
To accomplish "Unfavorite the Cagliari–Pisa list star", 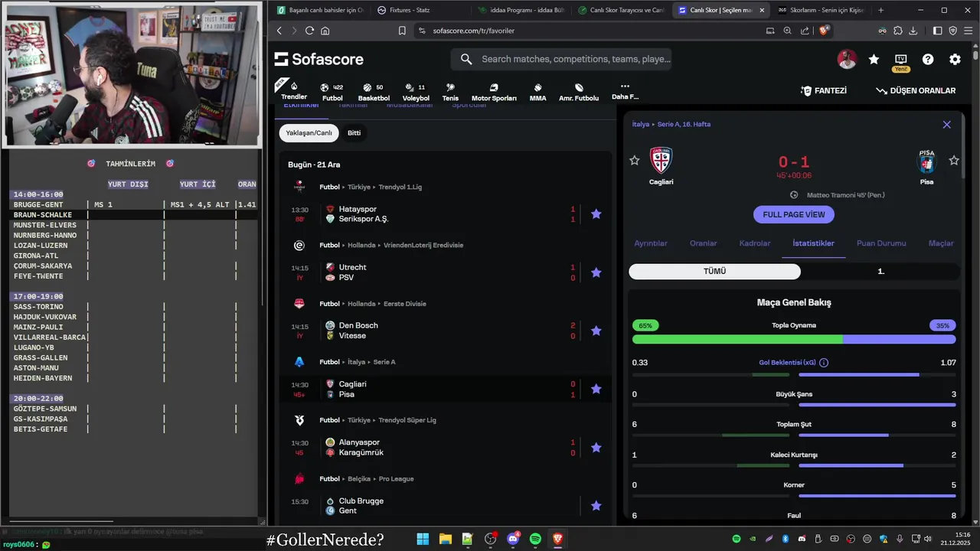I will (x=596, y=389).
